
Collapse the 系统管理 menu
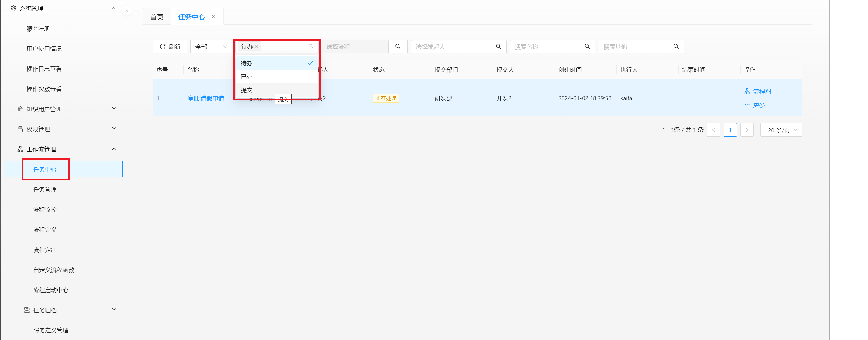click(x=63, y=8)
